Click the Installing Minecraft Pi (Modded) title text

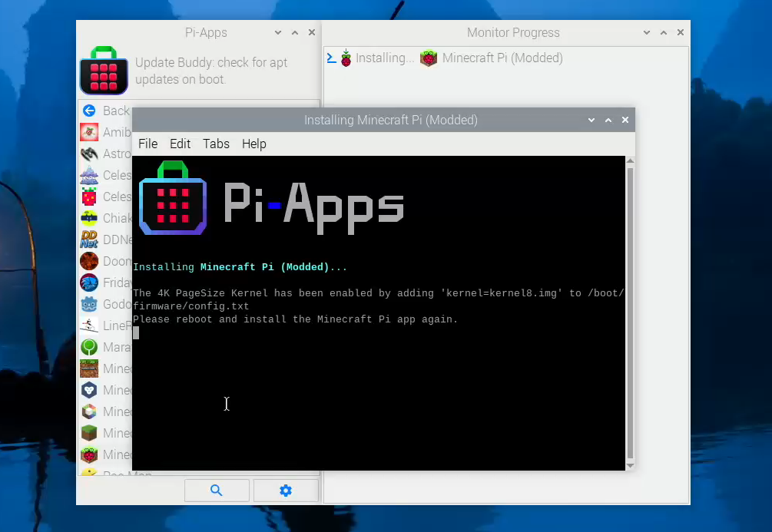pyautogui.click(x=391, y=120)
